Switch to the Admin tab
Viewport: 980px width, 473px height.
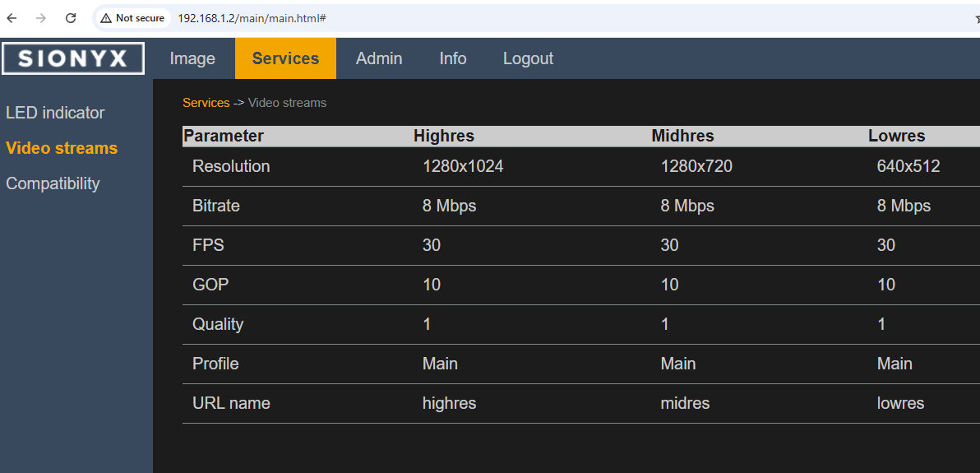coord(379,58)
